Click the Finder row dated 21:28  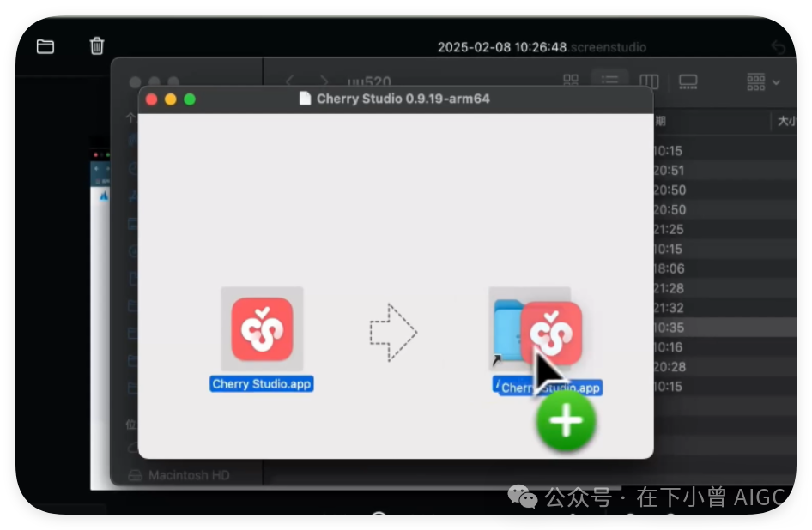coord(725,288)
